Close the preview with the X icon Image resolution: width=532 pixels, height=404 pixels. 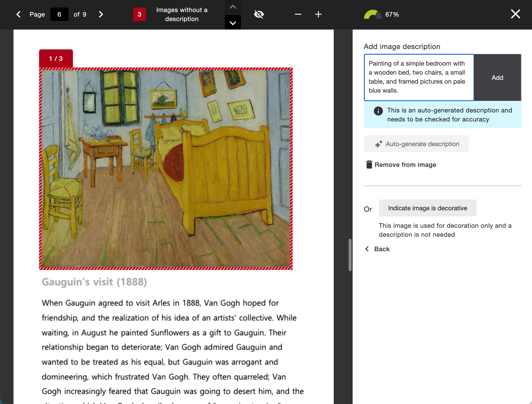(x=515, y=14)
